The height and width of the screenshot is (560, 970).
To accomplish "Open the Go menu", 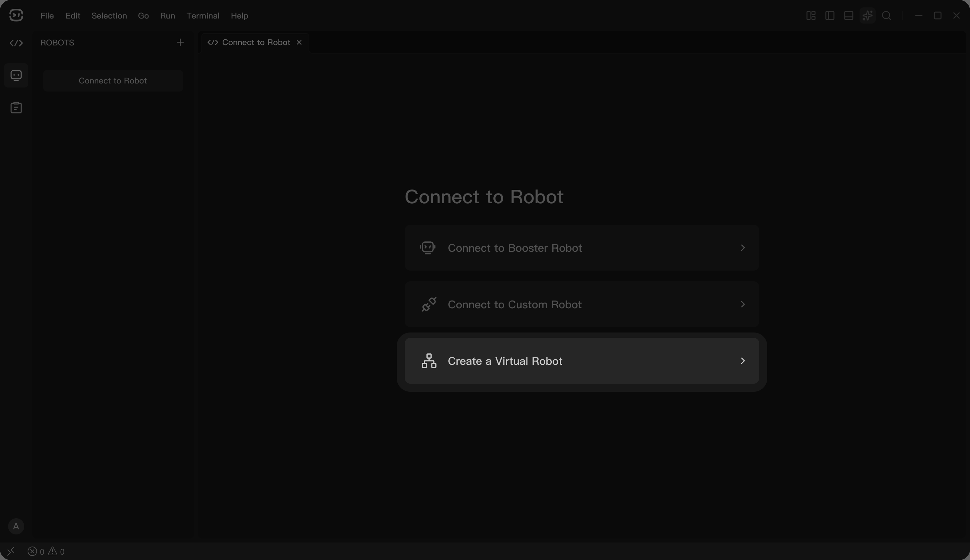I will coord(143,16).
